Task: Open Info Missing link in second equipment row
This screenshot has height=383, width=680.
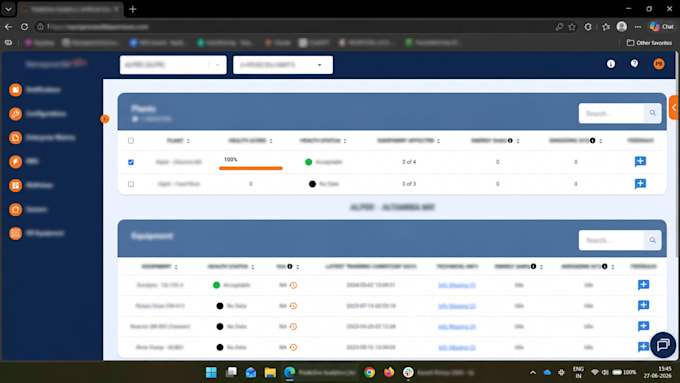Action: point(457,306)
